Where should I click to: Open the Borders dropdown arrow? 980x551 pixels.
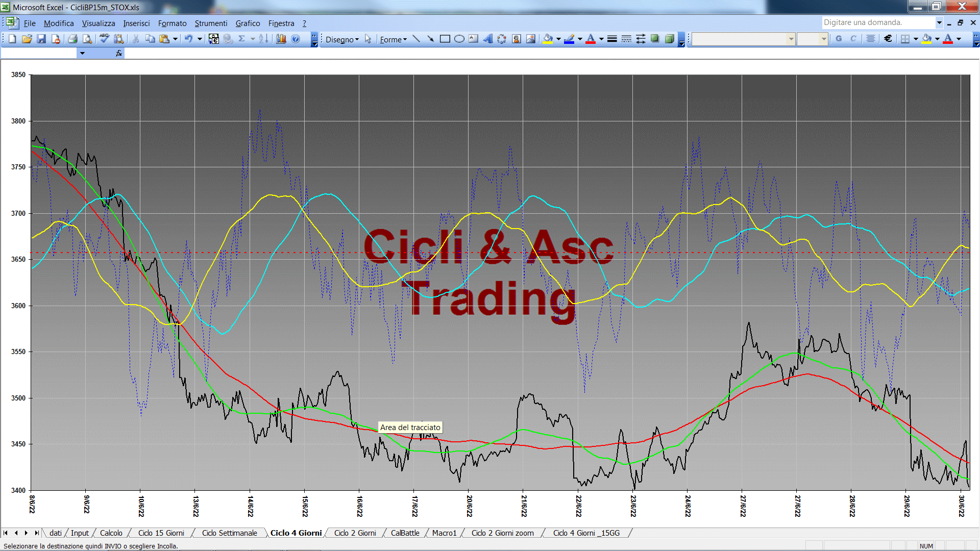click(916, 39)
